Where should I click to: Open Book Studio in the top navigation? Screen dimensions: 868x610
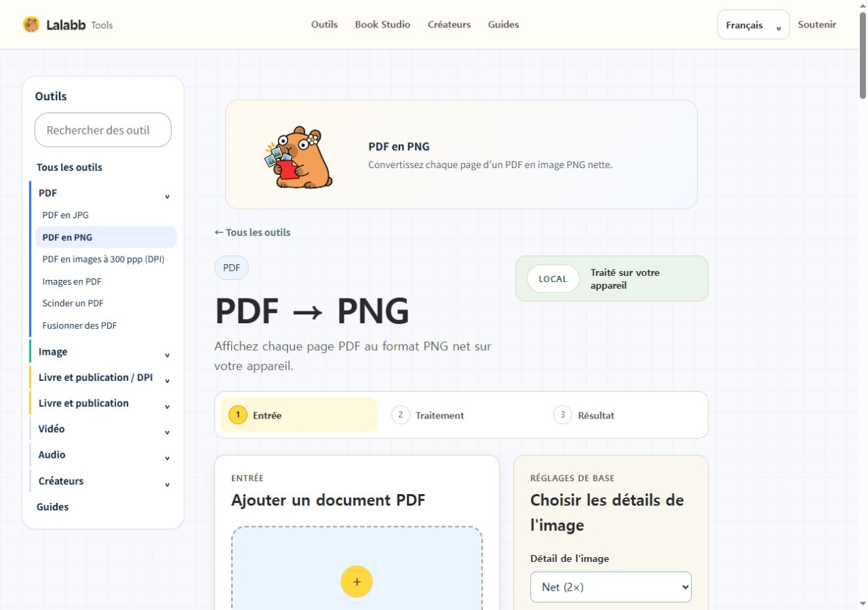point(382,25)
